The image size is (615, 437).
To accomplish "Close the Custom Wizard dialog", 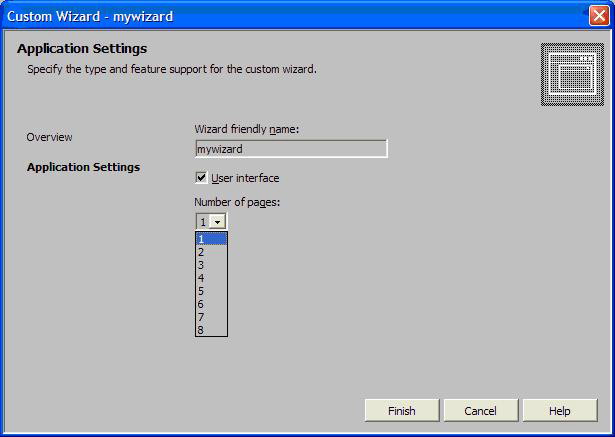I will coord(599,16).
